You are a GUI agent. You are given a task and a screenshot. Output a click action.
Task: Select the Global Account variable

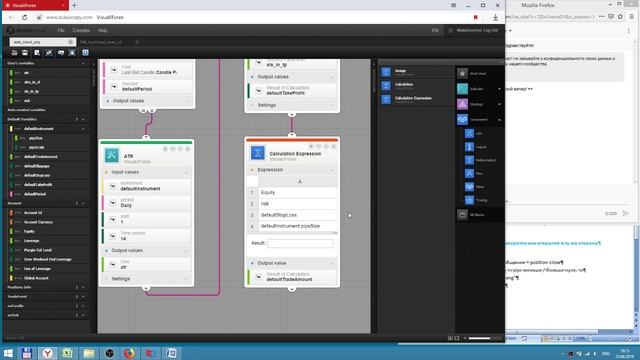tap(36, 278)
